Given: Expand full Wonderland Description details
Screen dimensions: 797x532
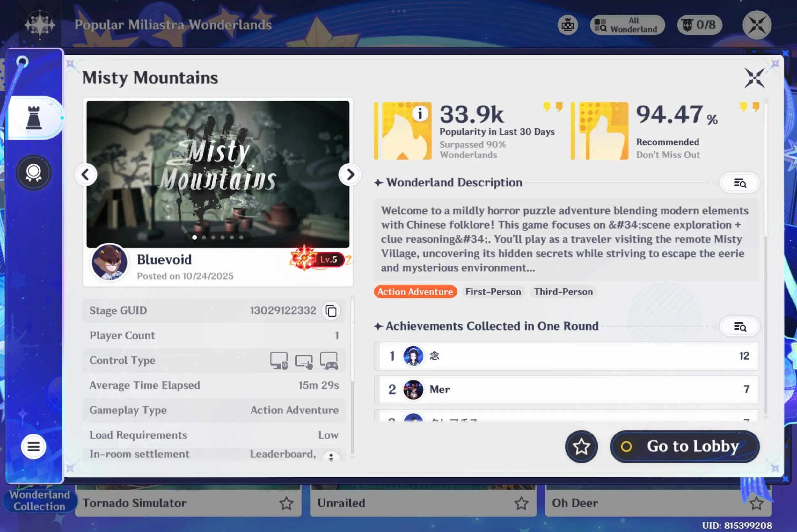Looking at the screenshot, I should point(739,183).
